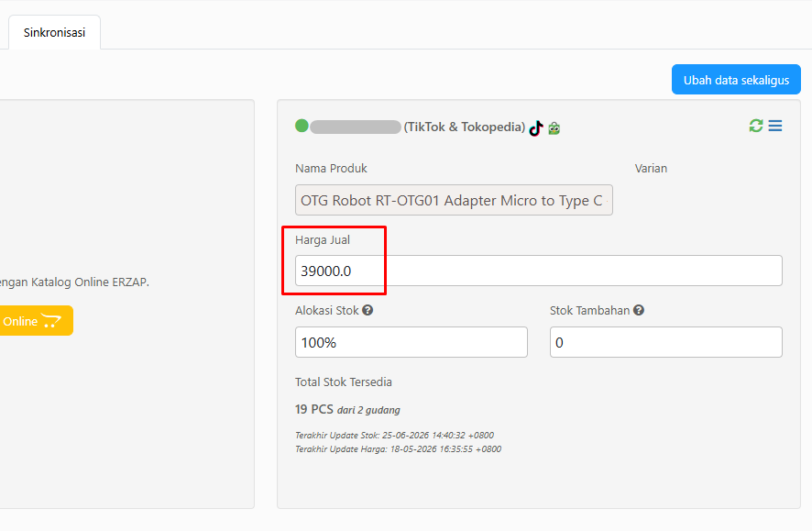The height and width of the screenshot is (531, 812).
Task: Click the 'Varian' label
Action: pyautogui.click(x=651, y=169)
